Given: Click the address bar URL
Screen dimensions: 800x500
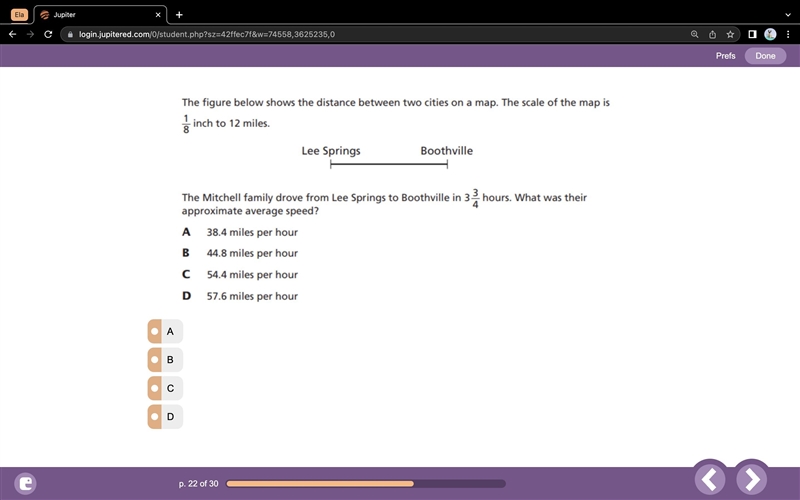Looking at the screenshot, I should 207,34.
